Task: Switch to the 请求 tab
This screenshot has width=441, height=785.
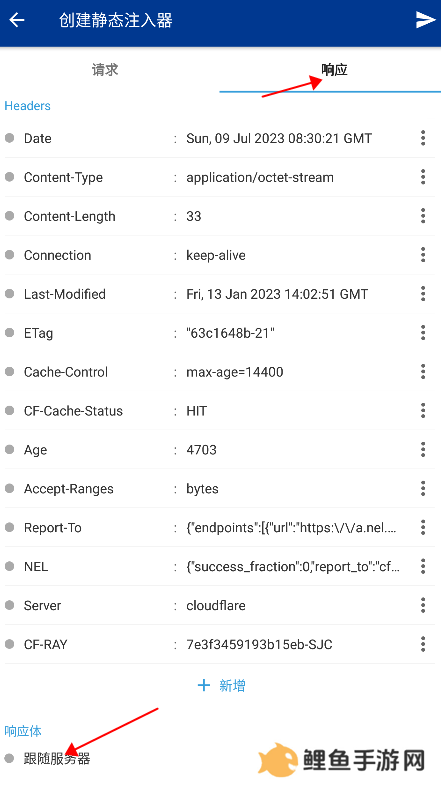Action: 105,70
